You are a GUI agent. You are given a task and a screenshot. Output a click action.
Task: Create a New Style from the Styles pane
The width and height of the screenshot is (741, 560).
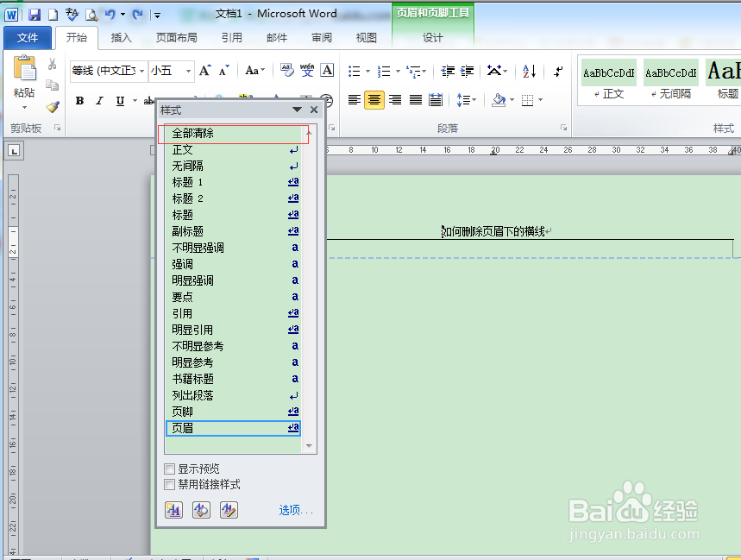point(173,510)
